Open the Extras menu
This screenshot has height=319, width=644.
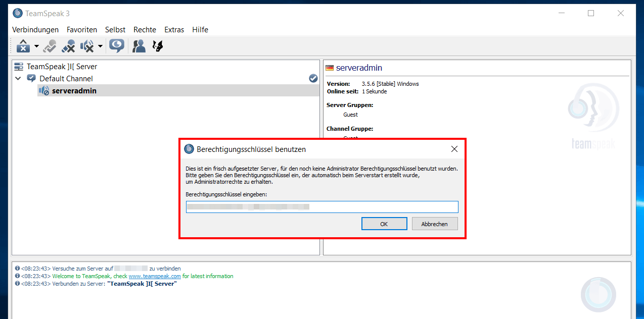click(174, 30)
